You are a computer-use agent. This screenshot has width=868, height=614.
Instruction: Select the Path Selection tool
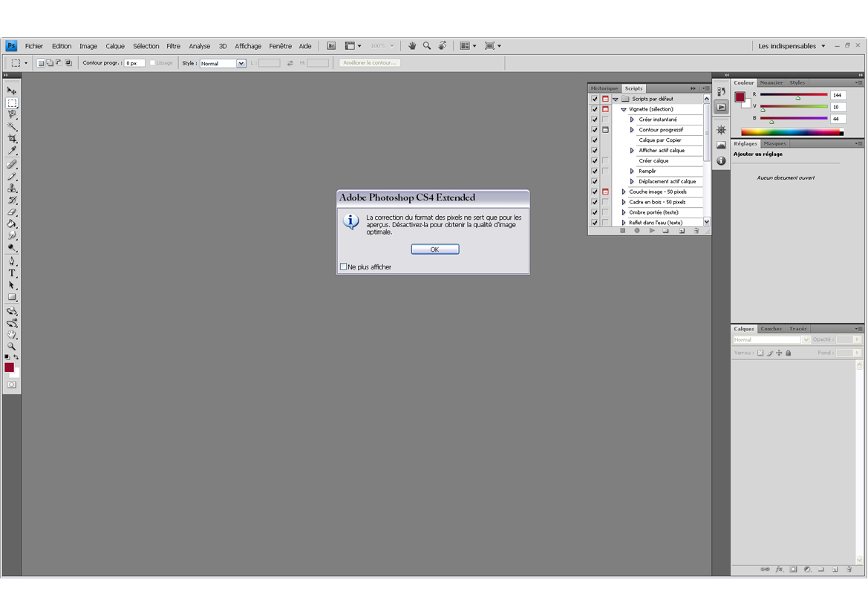pos(12,285)
